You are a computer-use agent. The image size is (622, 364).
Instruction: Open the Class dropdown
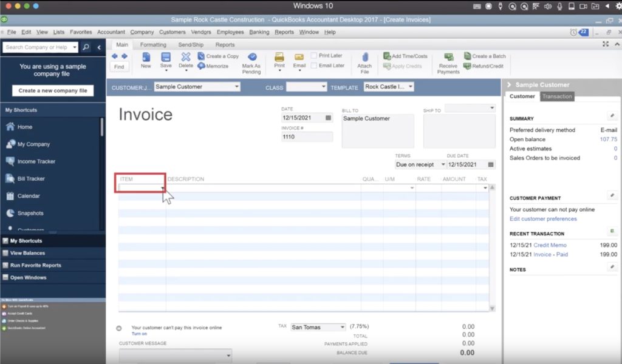(x=323, y=87)
